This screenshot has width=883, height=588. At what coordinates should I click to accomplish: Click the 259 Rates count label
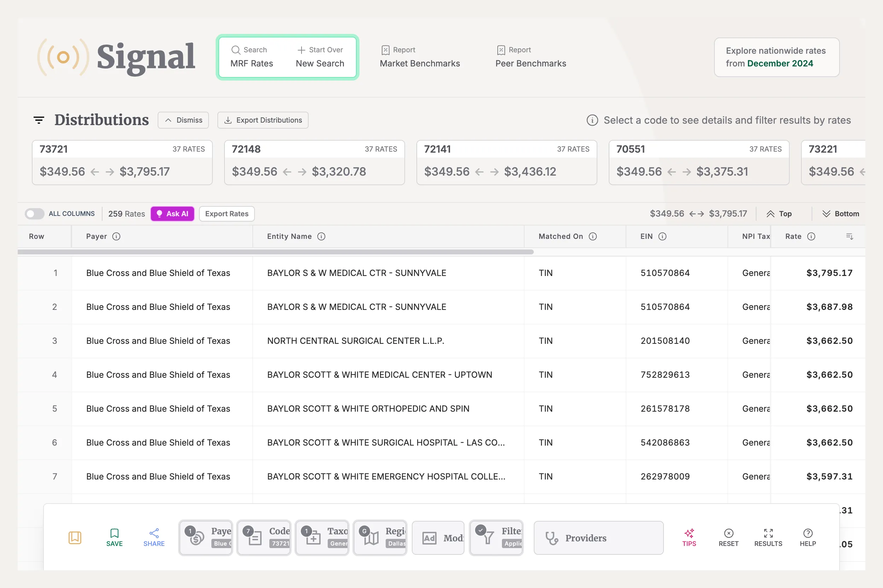127,214
